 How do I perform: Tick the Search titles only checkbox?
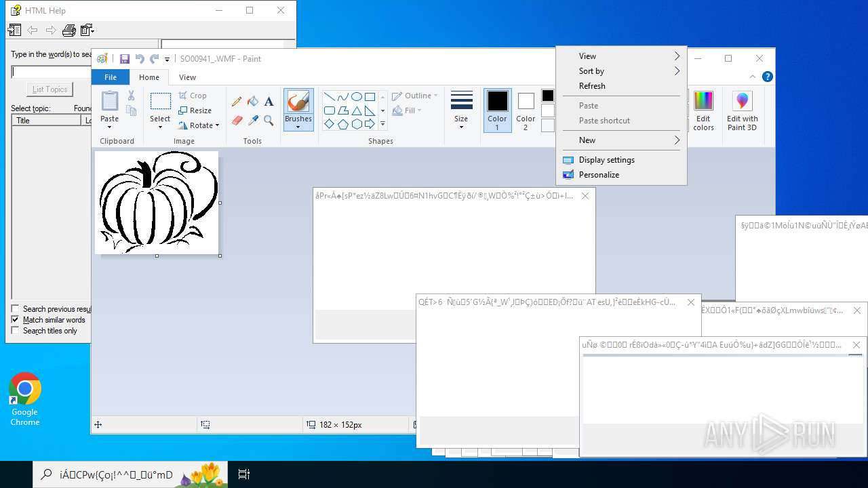pyautogui.click(x=16, y=331)
